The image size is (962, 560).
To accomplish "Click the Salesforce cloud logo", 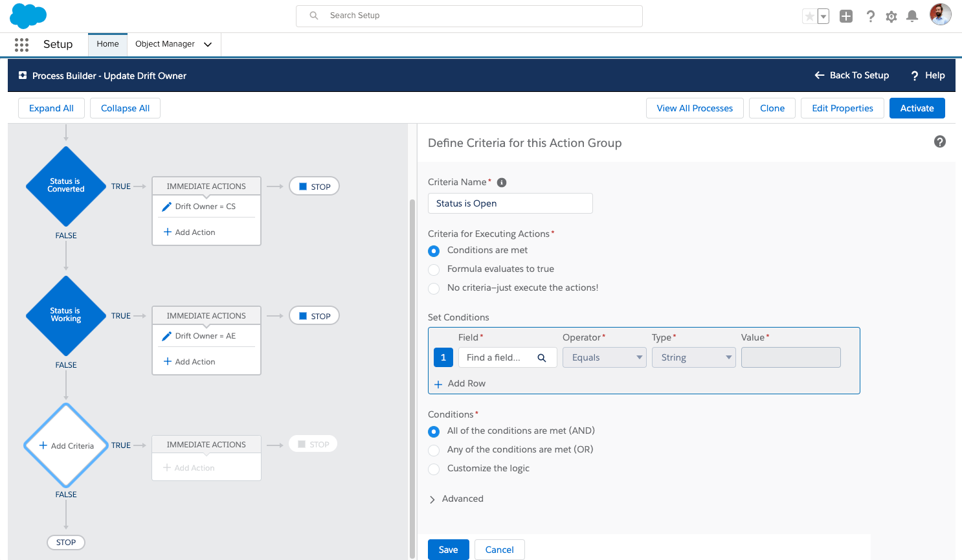I will pyautogui.click(x=28, y=16).
